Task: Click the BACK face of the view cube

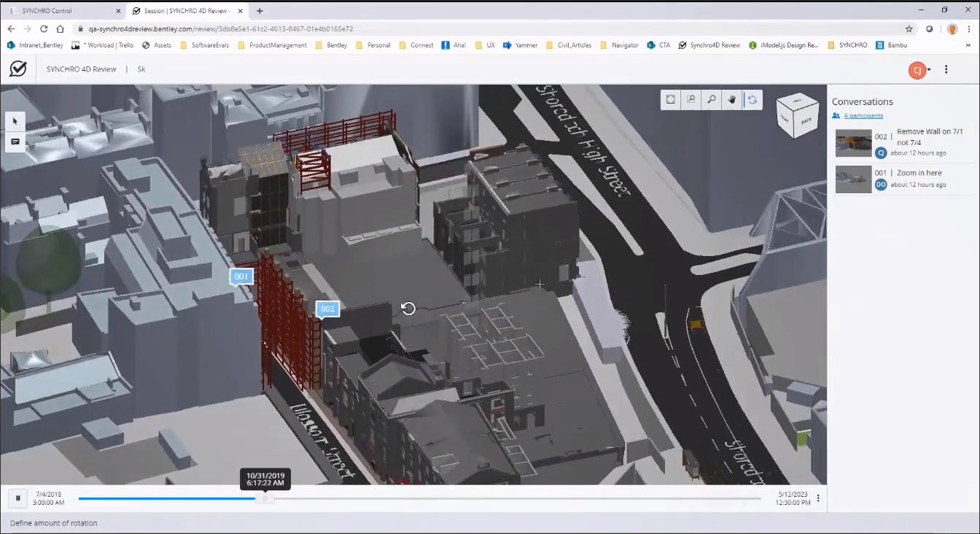Action: [x=806, y=121]
